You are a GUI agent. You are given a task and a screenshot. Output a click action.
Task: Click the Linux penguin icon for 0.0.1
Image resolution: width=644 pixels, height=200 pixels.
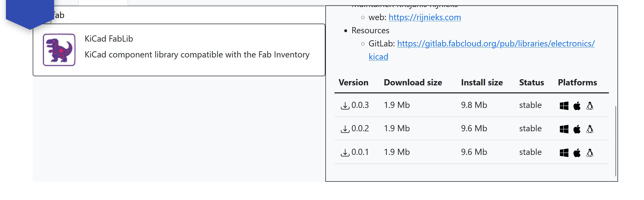[x=590, y=153]
